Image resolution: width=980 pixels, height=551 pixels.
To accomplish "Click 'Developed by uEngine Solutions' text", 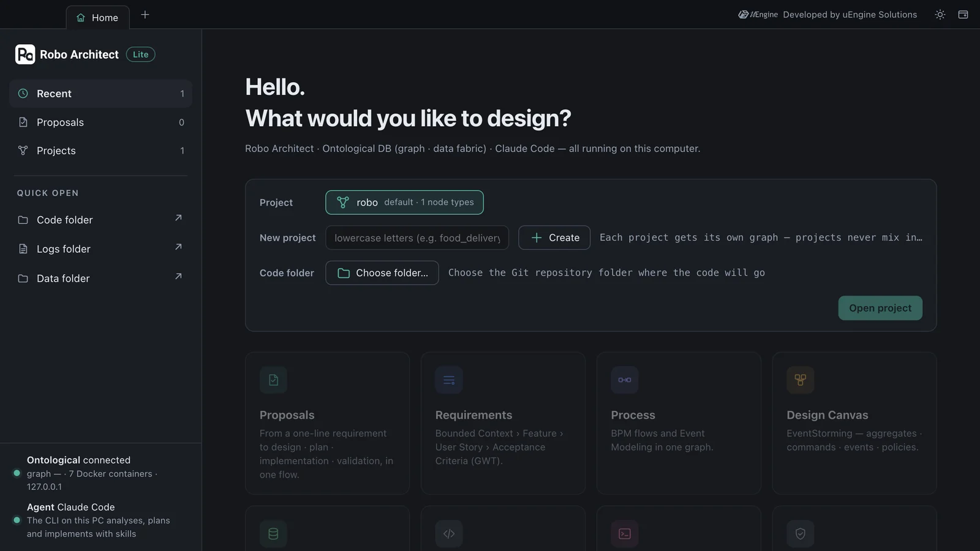I will point(850,15).
